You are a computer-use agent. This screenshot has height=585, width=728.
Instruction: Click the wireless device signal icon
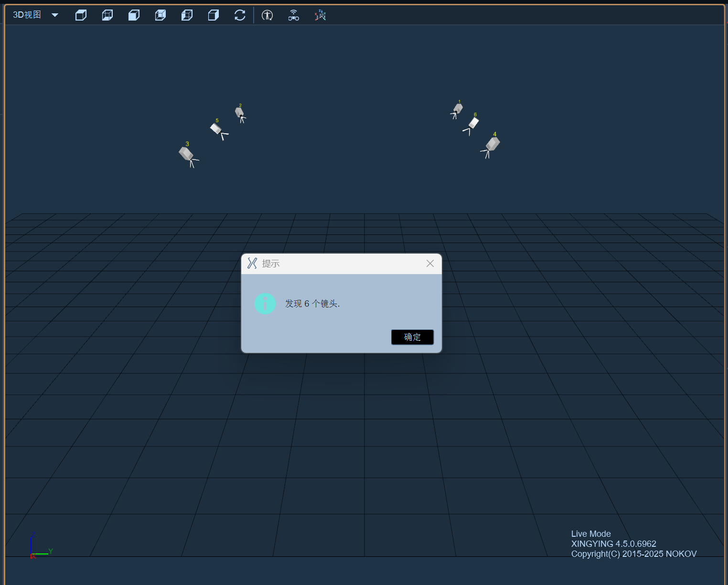click(294, 15)
